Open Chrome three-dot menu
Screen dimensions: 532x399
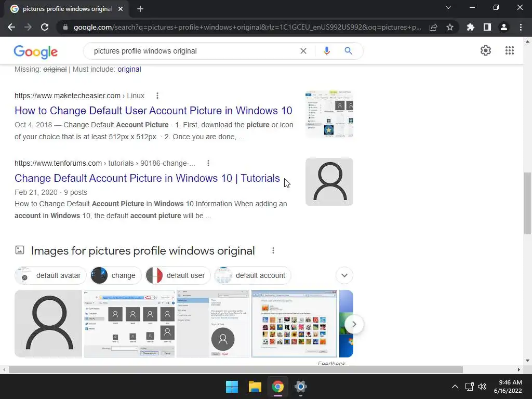(521, 27)
